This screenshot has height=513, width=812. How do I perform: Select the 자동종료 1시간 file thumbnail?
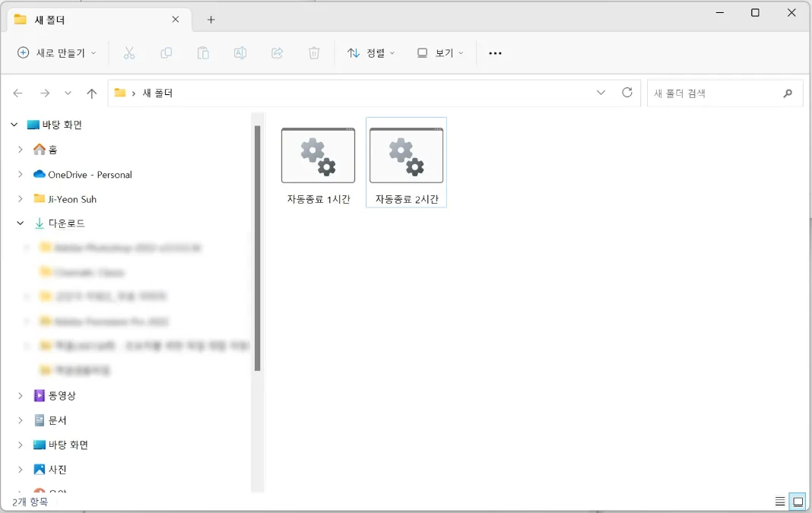[x=318, y=156]
